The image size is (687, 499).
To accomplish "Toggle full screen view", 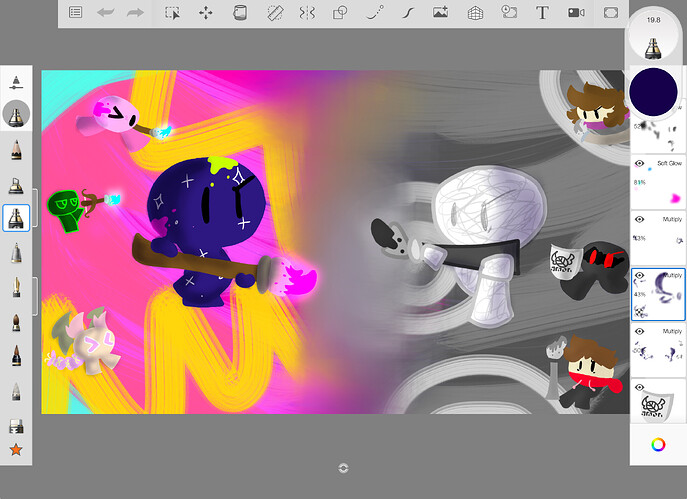I will tap(610, 13).
